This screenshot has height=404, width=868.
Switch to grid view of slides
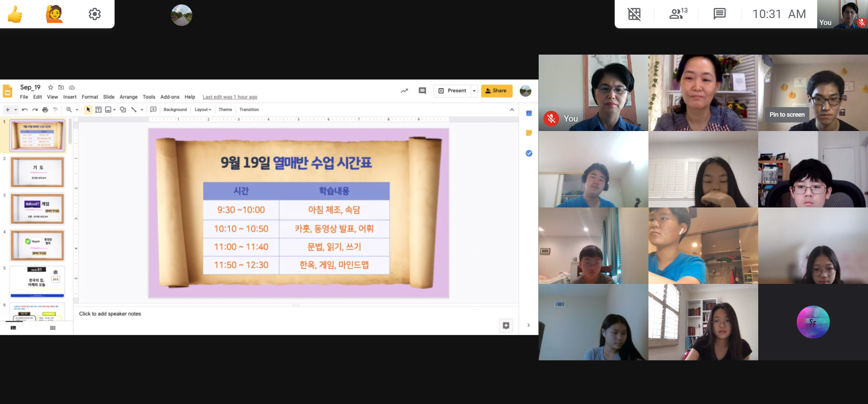coord(53,328)
